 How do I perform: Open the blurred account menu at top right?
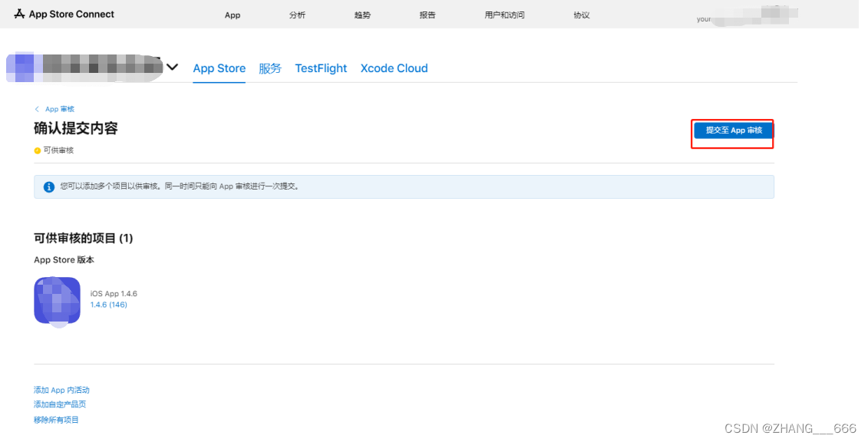(x=747, y=15)
